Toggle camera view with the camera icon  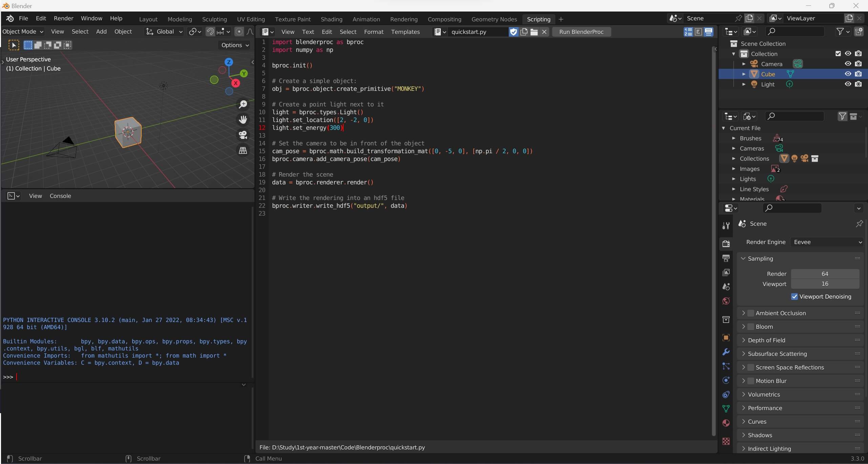[243, 135]
